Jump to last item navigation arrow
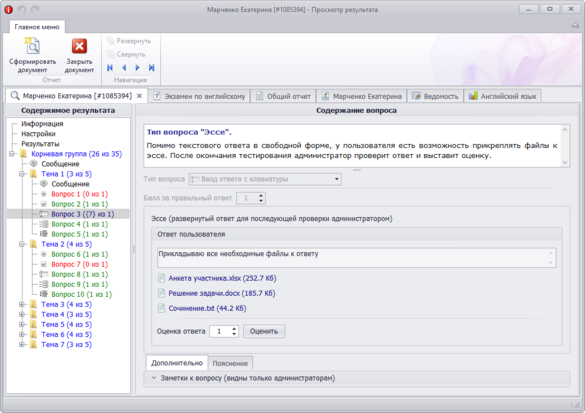 (151, 68)
